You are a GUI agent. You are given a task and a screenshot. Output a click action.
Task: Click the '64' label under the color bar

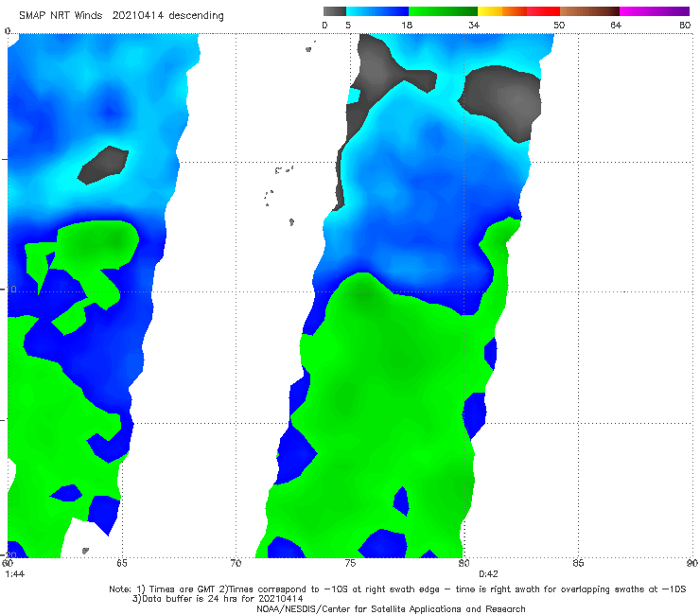pyautogui.click(x=616, y=26)
